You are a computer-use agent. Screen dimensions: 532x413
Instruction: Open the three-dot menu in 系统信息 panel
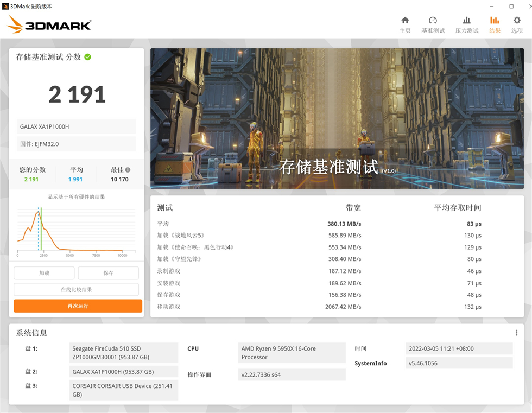point(517,333)
